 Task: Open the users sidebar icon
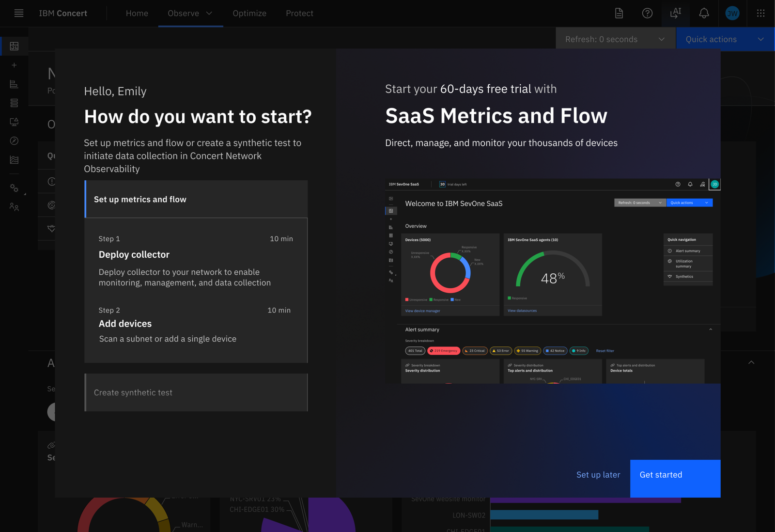14,207
